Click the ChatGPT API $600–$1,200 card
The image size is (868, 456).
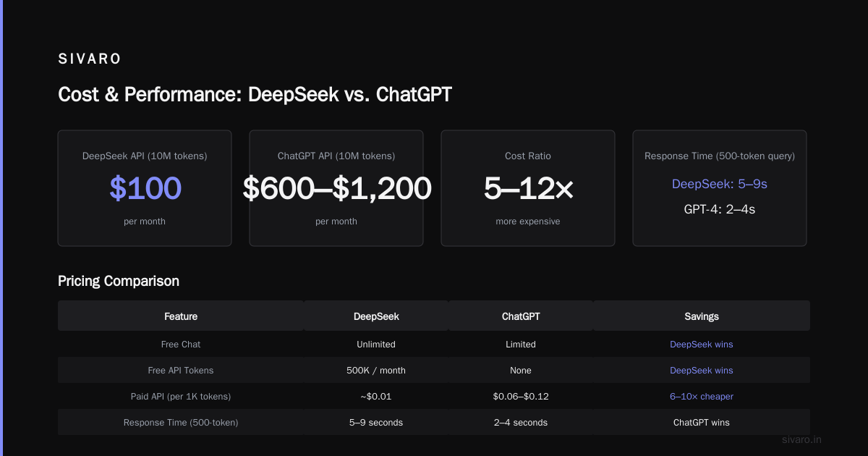tap(336, 188)
